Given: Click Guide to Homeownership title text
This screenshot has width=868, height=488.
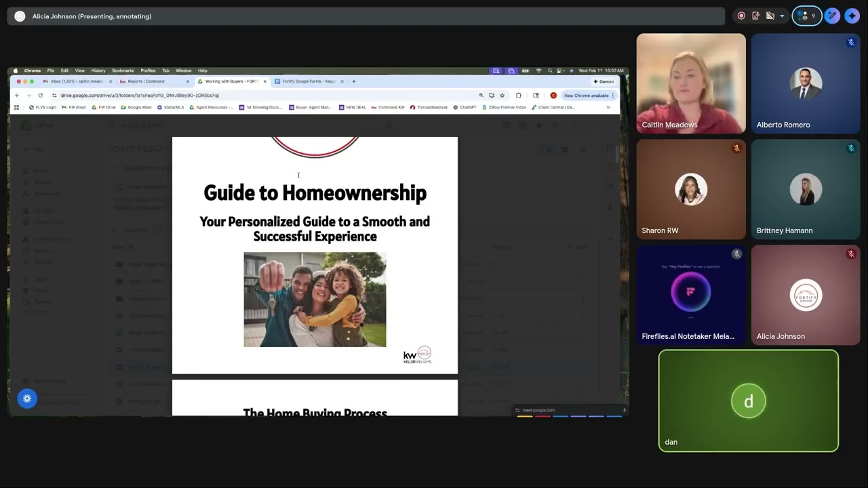Looking at the screenshot, I should [315, 193].
